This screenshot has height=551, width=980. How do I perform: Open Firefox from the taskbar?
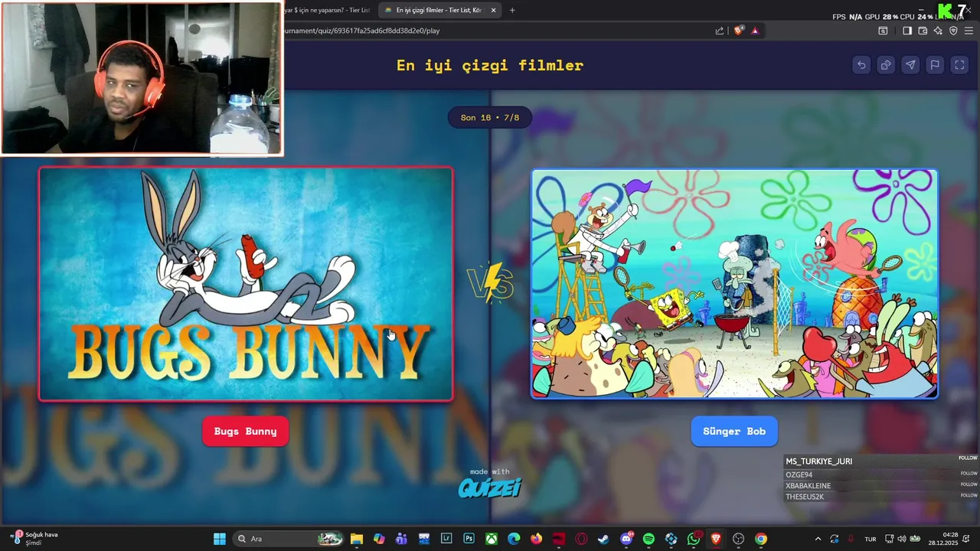[536, 539]
